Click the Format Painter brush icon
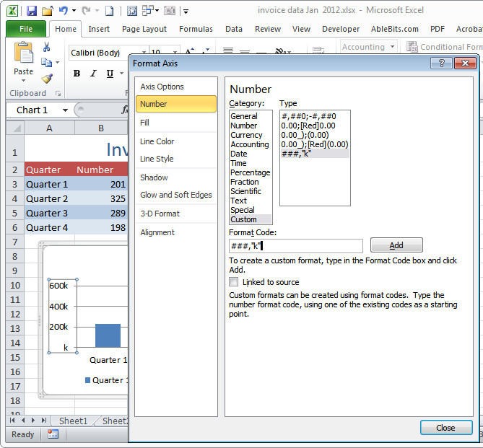Image resolution: width=483 pixels, height=448 pixels. (x=47, y=79)
